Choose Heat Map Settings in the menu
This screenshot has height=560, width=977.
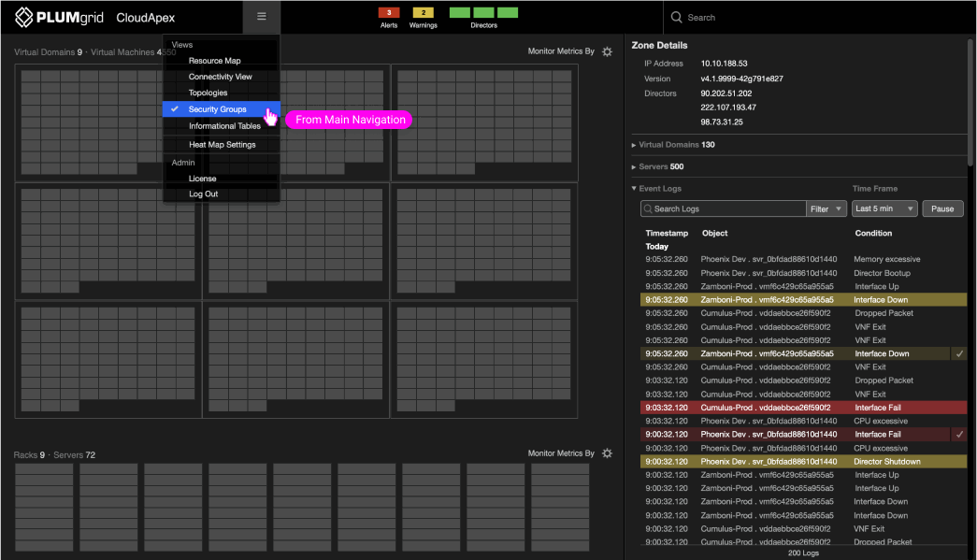[222, 145]
